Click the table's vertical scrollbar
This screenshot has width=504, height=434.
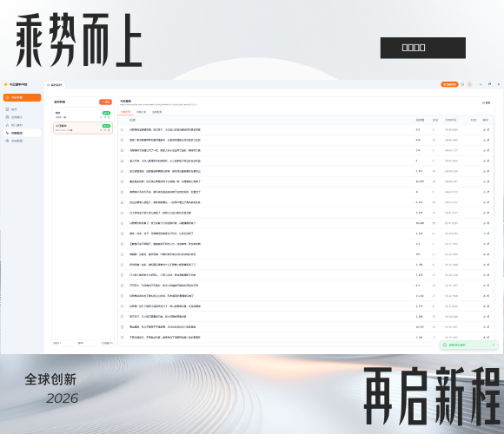[494, 167]
